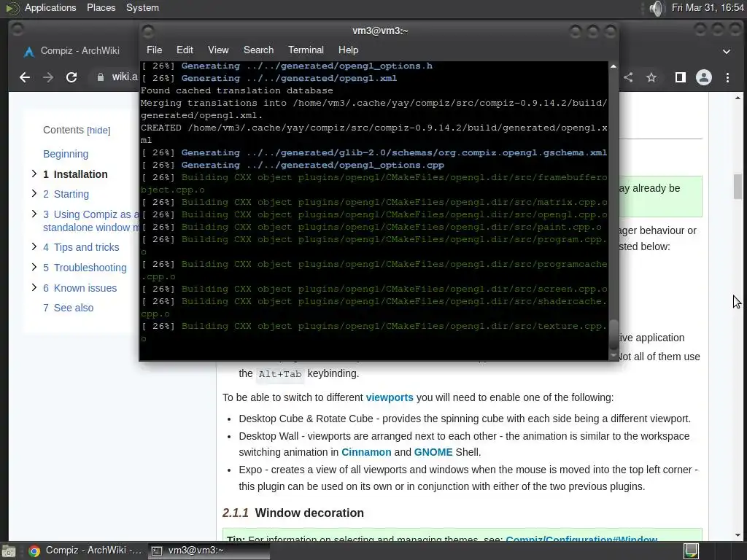Expand Known issues section chevron
The image size is (747, 560).
(34, 287)
